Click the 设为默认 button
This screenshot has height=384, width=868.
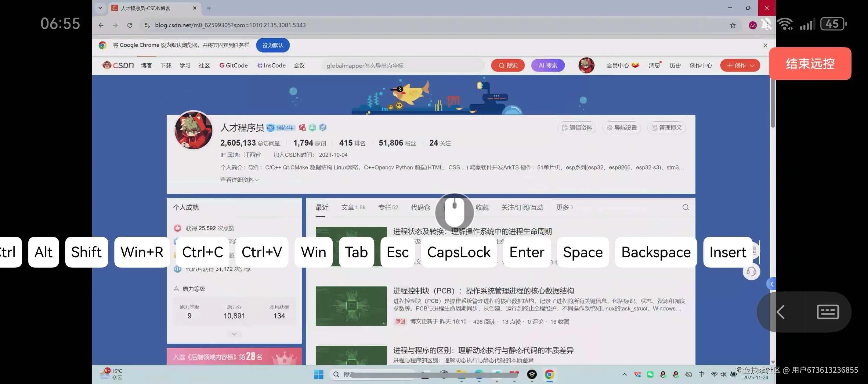point(273,45)
